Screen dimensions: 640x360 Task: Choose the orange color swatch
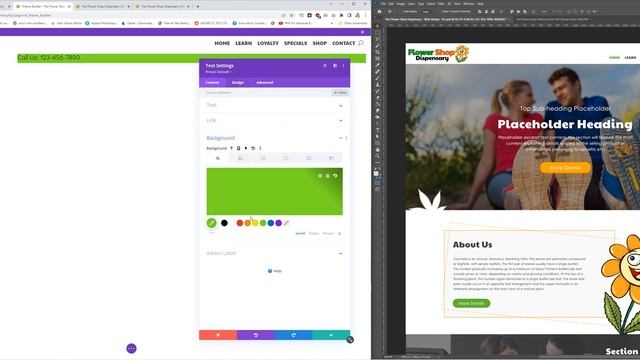click(247, 223)
